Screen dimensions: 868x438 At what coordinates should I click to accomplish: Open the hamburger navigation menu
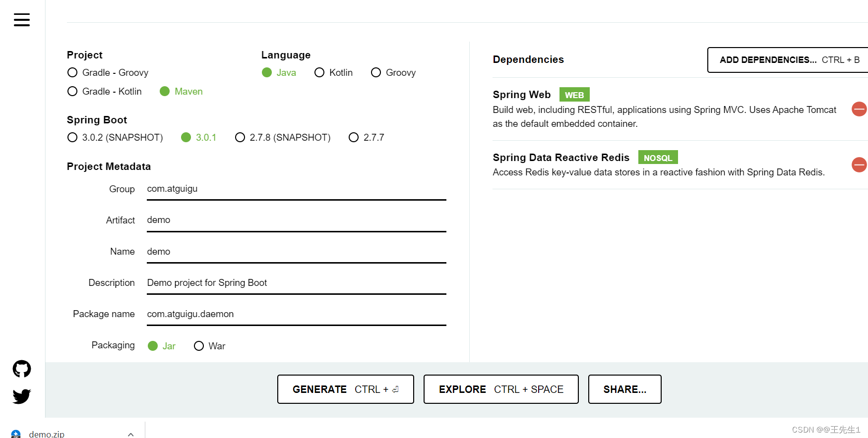(22, 20)
